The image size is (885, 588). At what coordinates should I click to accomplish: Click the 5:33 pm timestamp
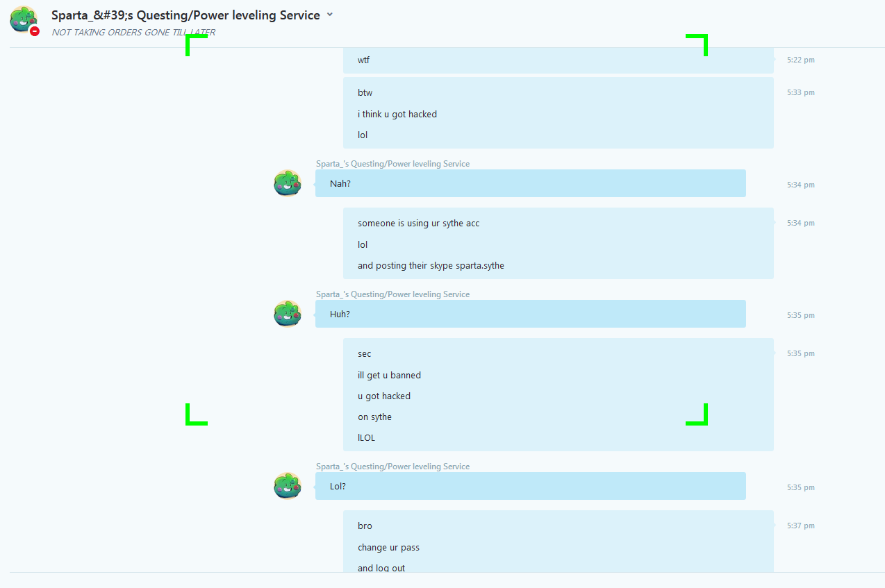tap(801, 92)
